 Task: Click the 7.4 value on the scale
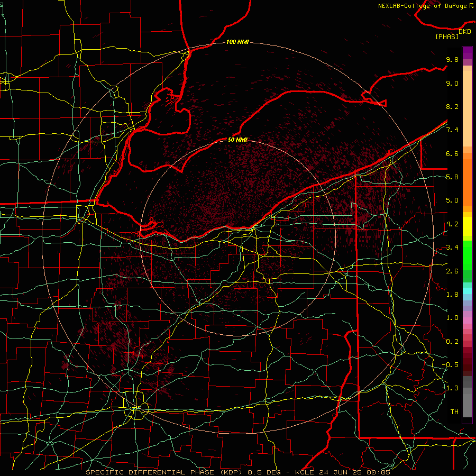(x=452, y=130)
